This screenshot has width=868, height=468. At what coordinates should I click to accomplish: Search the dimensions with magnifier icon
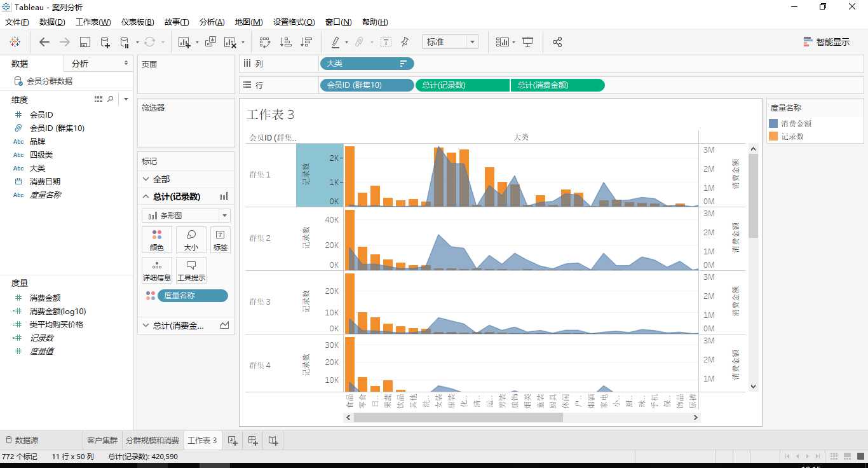(x=111, y=99)
